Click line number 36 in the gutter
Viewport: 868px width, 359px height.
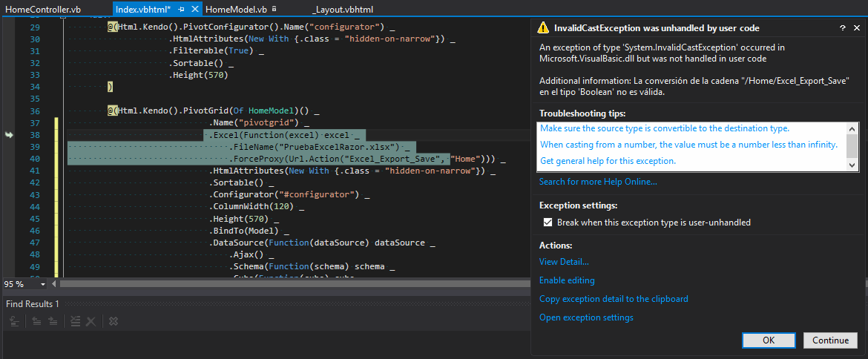(34, 111)
